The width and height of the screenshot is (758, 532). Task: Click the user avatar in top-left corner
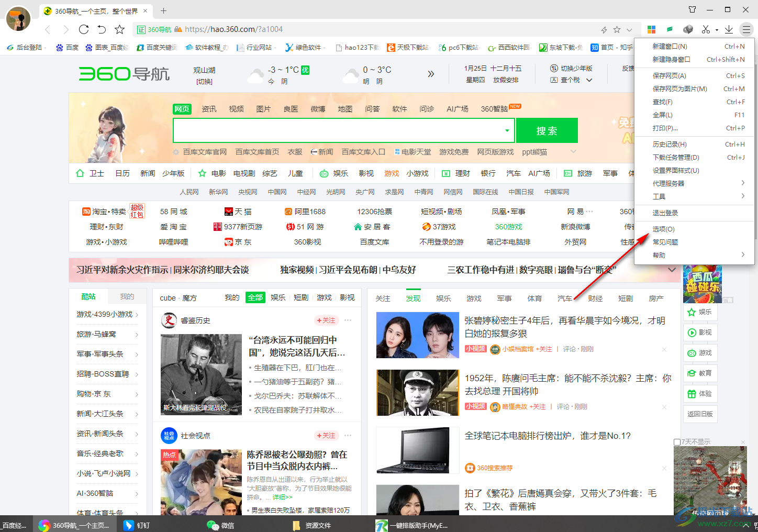18,19
